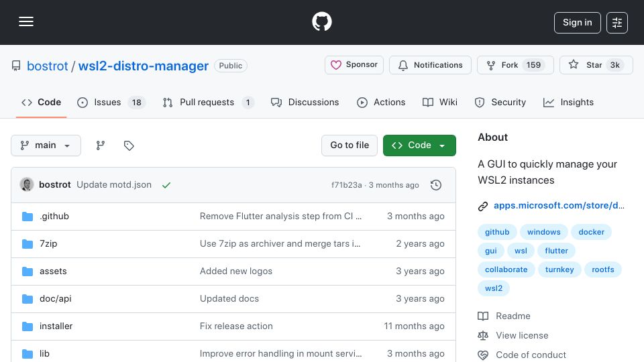The image size is (644, 362).
Task: Select the flutter topic tag
Action: pyautogui.click(x=557, y=251)
